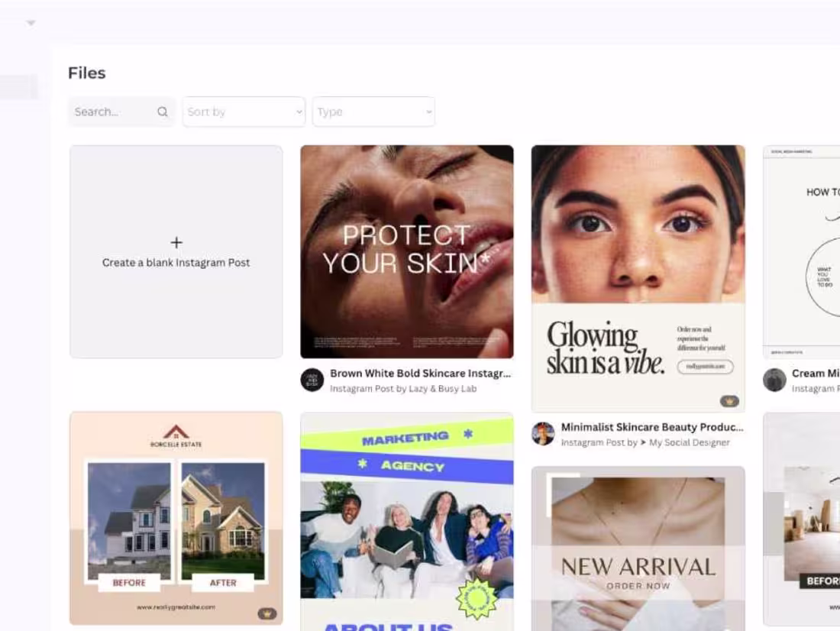
Task: Open the Sort by dropdown
Action: tap(243, 112)
